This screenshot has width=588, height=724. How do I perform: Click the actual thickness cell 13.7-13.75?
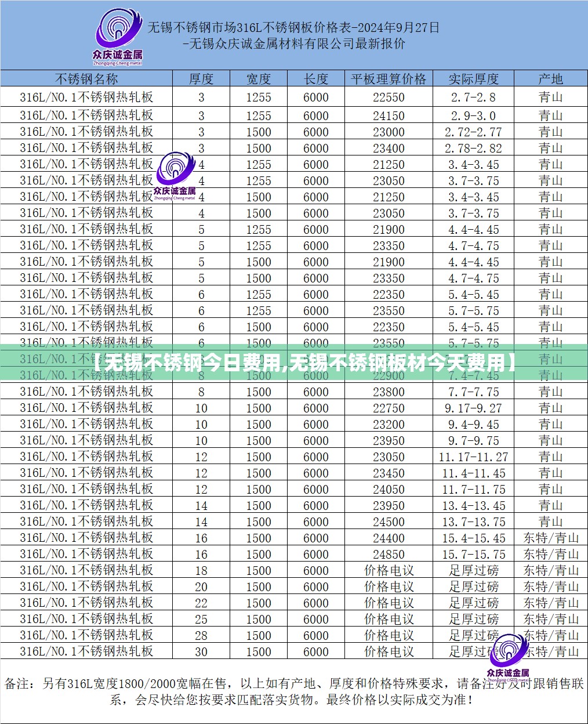tap(473, 522)
